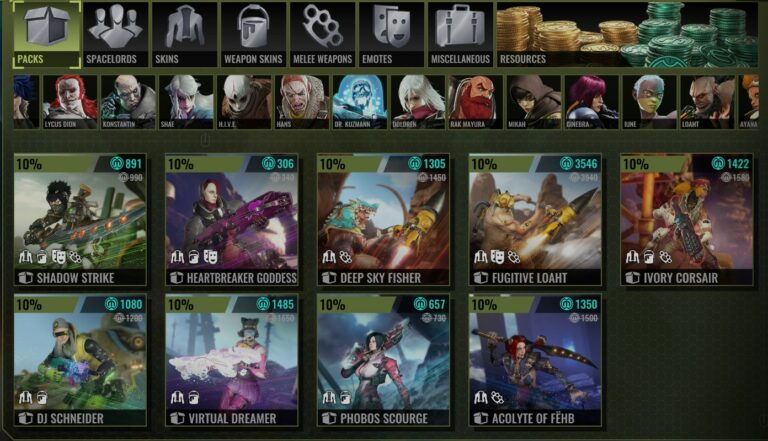The width and height of the screenshot is (768, 441).
Task: Open the Spacelords category tab
Action: point(116,34)
